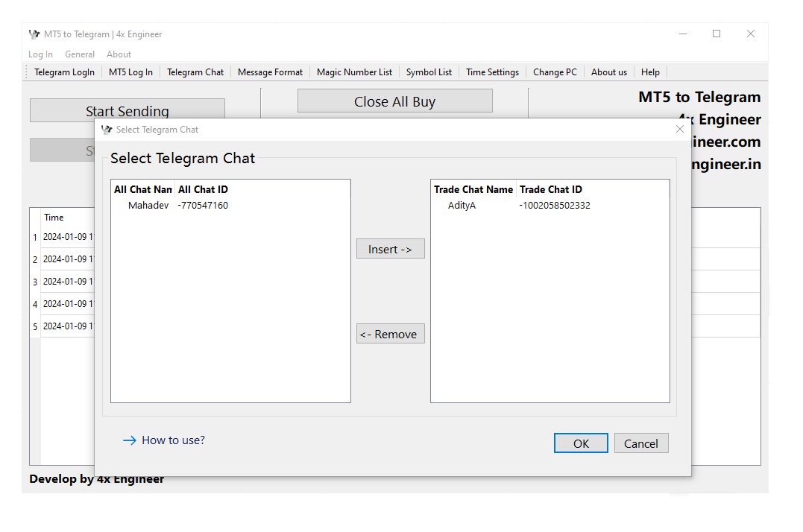Select the Change PC toolbar item
This screenshot has height=532, width=803.
point(555,72)
